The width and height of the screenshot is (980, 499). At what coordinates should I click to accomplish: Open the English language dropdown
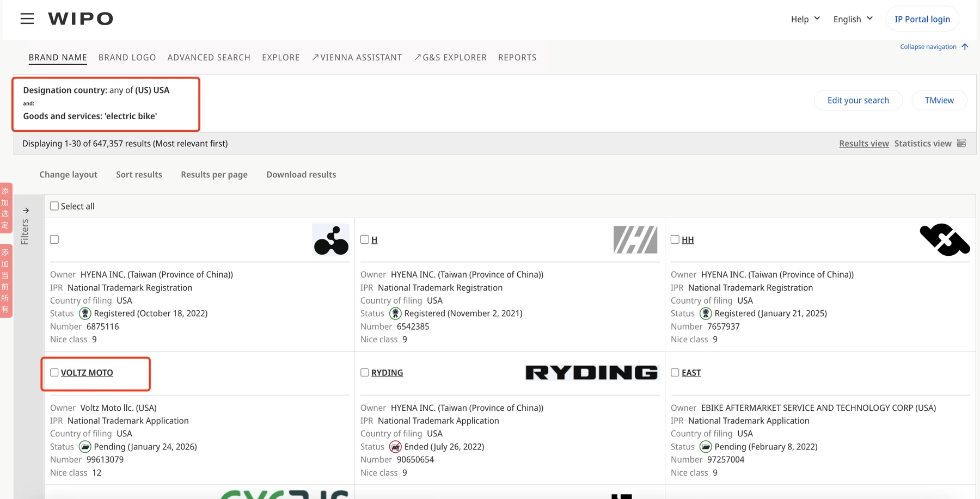[853, 19]
